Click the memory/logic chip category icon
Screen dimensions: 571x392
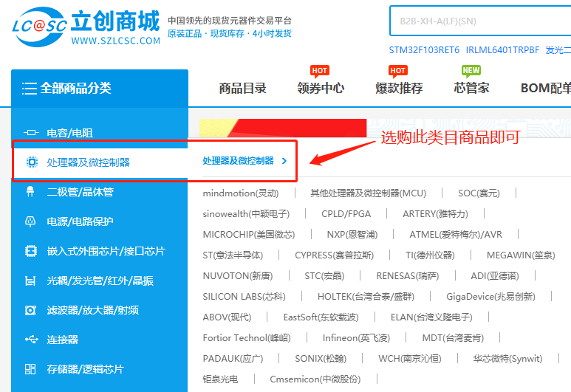tap(30, 369)
